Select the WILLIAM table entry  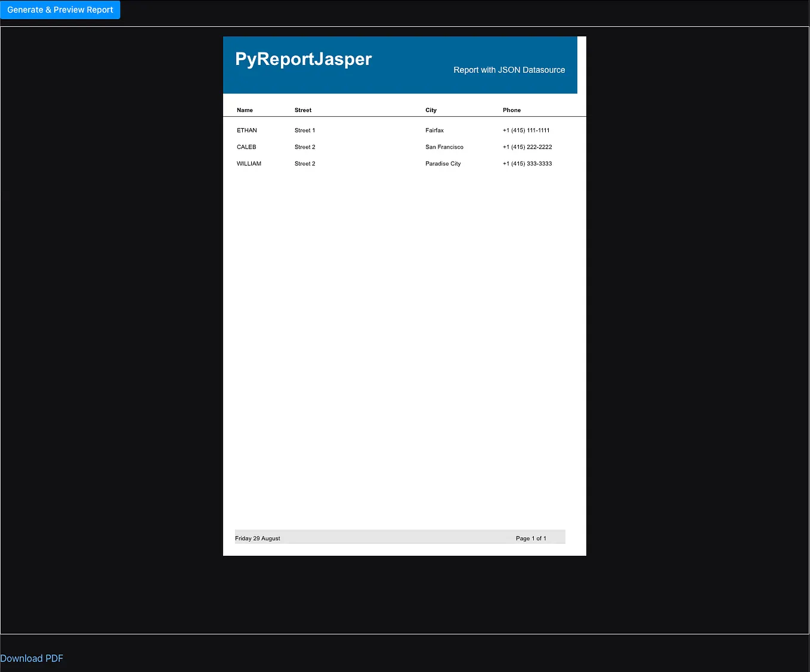[x=249, y=163]
